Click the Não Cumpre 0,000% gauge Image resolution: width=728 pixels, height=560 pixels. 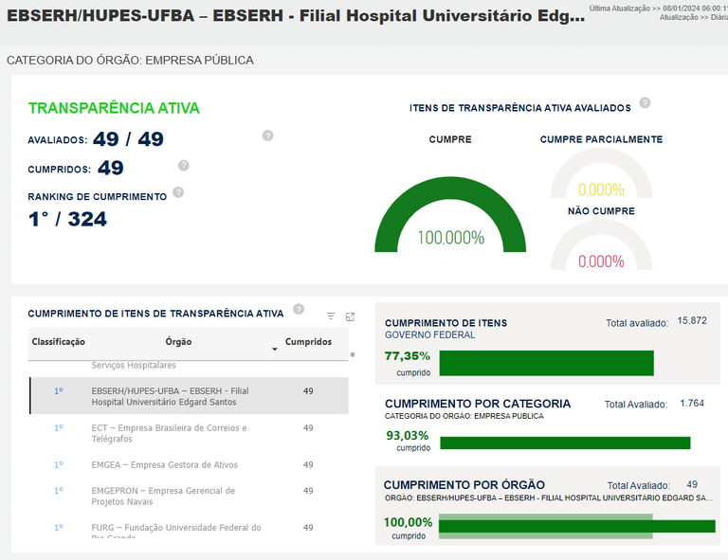point(601,245)
